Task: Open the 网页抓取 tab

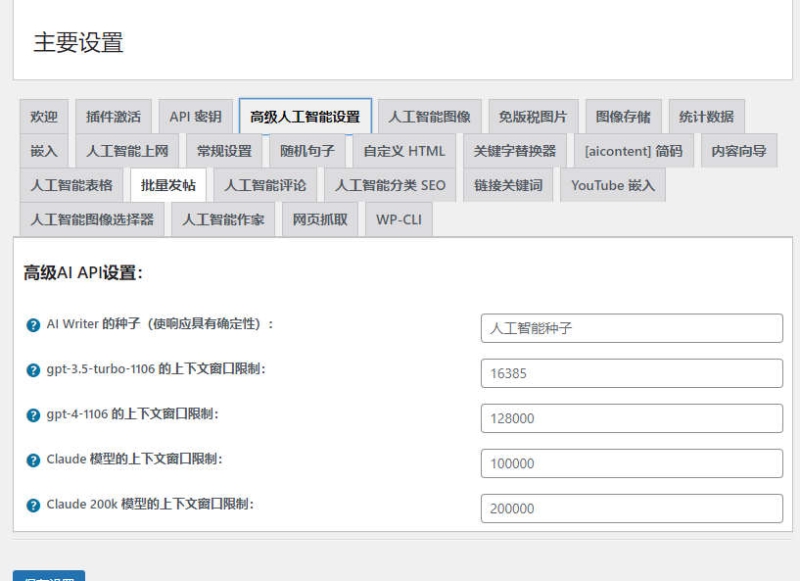Action: pos(320,219)
